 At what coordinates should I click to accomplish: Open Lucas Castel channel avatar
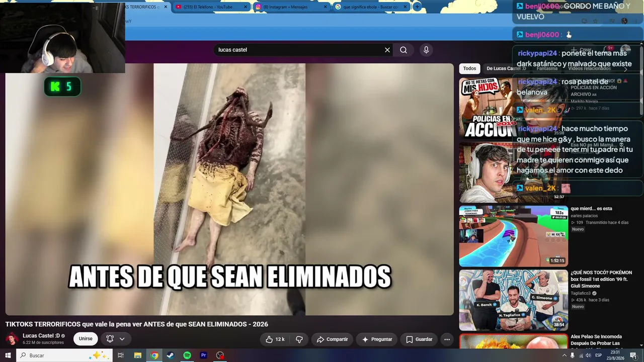(x=12, y=339)
